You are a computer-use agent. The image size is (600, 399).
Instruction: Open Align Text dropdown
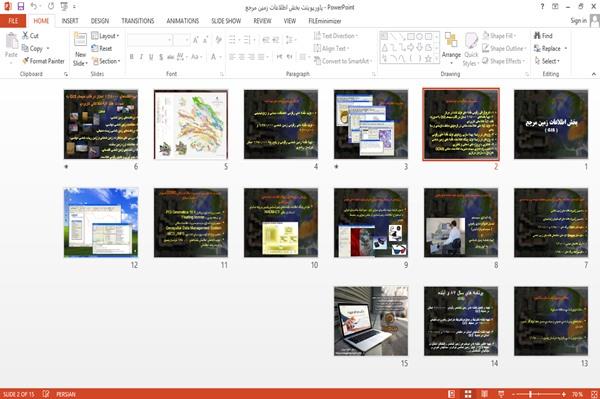[x=331, y=48]
